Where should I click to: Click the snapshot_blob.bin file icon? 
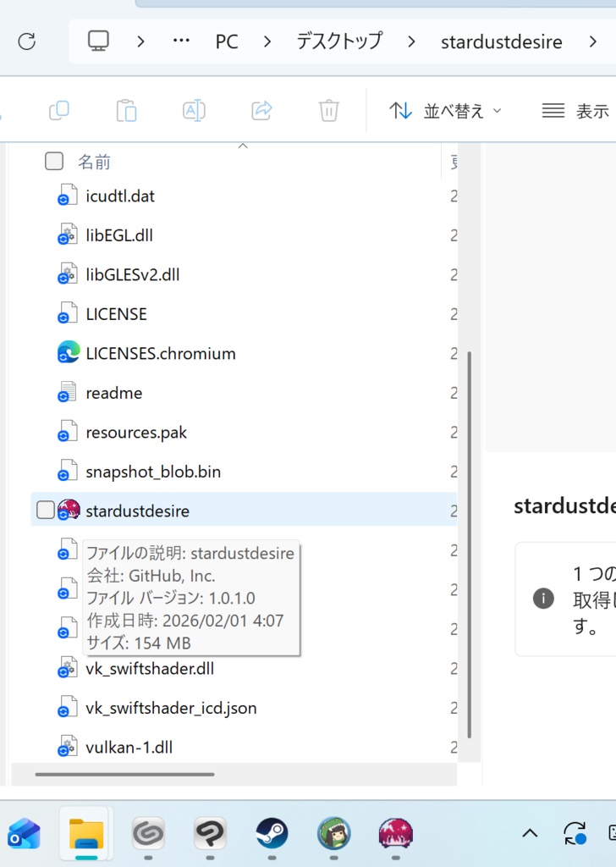[x=68, y=471]
